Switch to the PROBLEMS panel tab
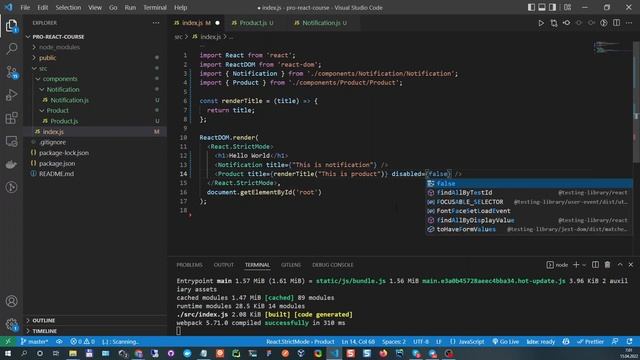The image size is (640, 360). (189, 265)
